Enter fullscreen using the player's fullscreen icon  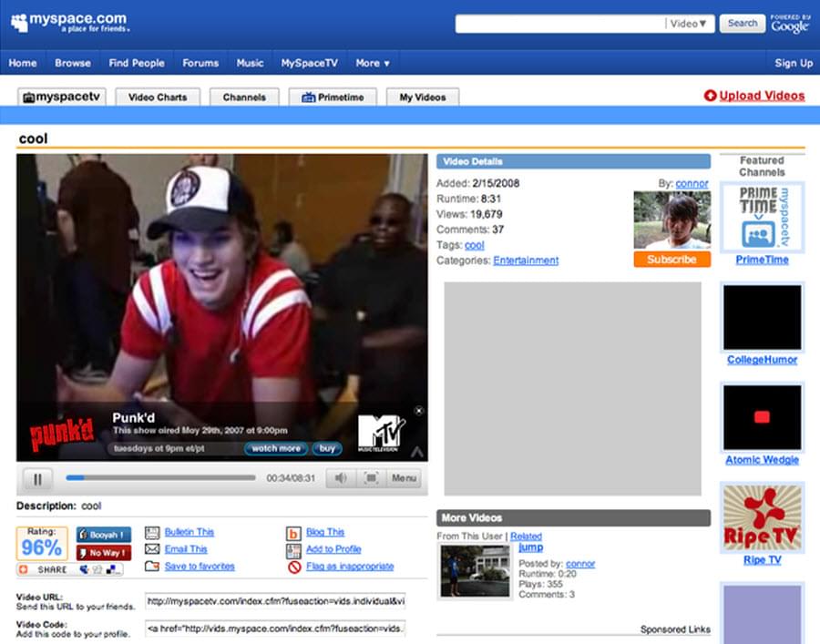(x=371, y=478)
